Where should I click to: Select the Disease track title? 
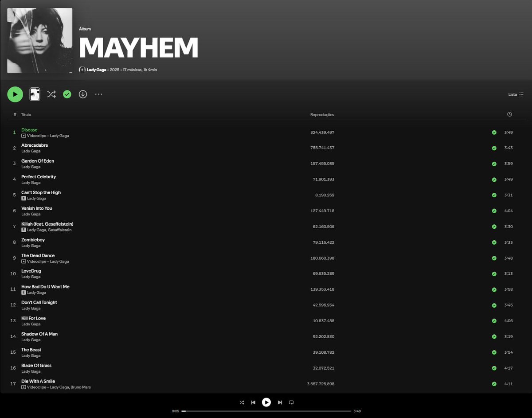29,130
